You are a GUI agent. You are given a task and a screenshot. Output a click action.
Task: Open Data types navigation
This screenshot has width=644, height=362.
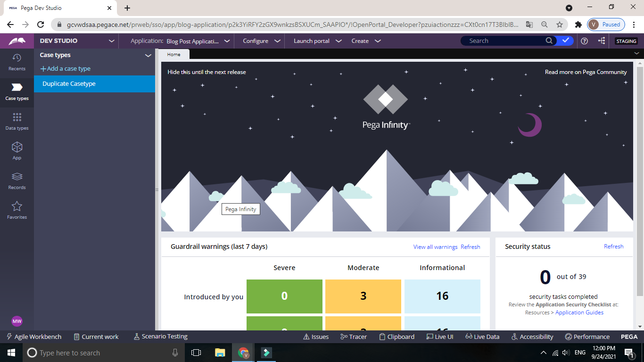tap(17, 122)
